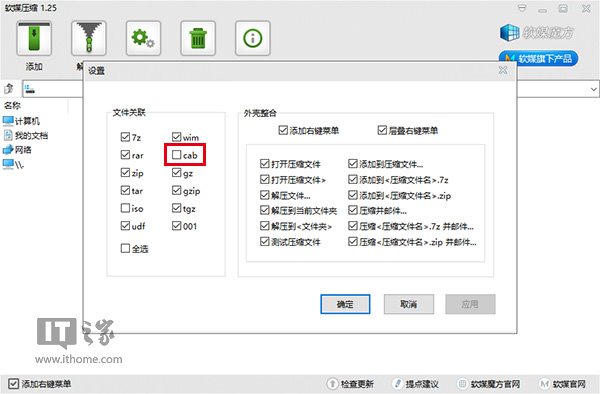Toggle the gz file association checkbox
This screenshot has height=394, width=600.
[x=176, y=173]
